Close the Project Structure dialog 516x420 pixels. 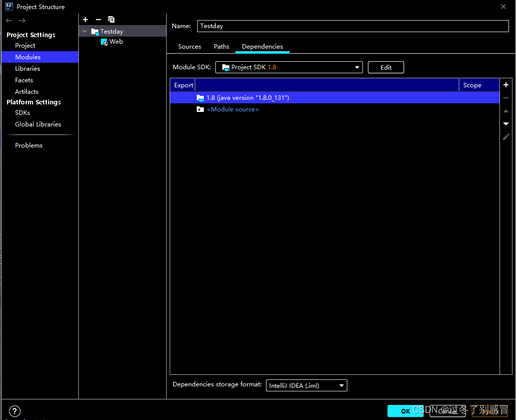(503, 7)
